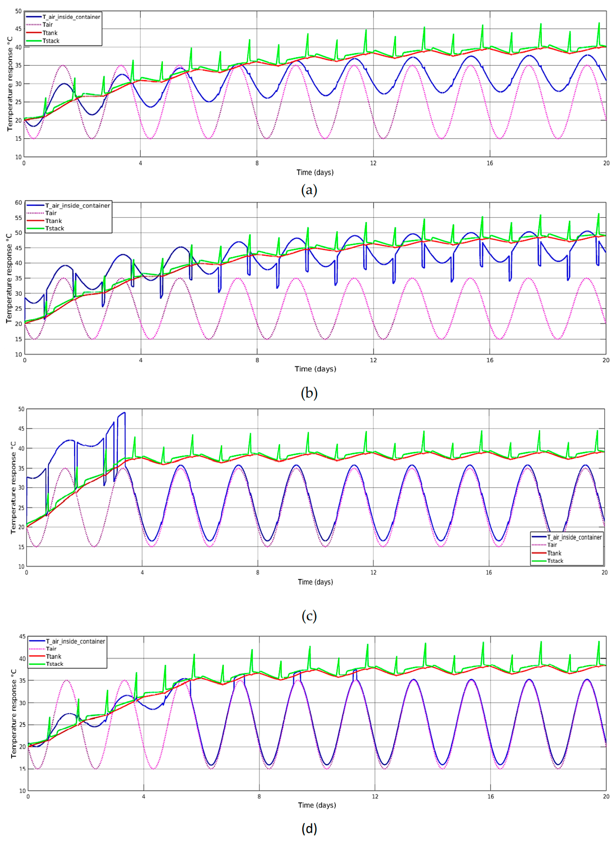Screen dimensions: 616x844
Task: Click the Ttank legend entry in plot (b)
Action: (x=53, y=221)
